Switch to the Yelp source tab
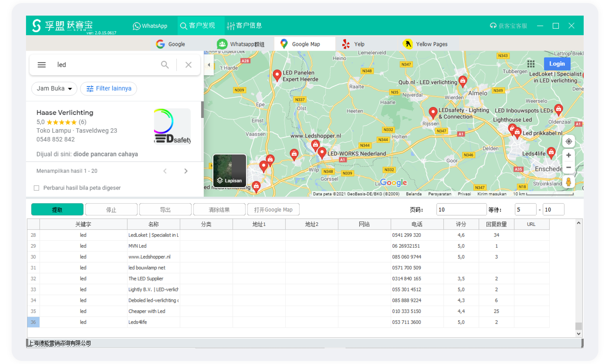 [x=354, y=44]
